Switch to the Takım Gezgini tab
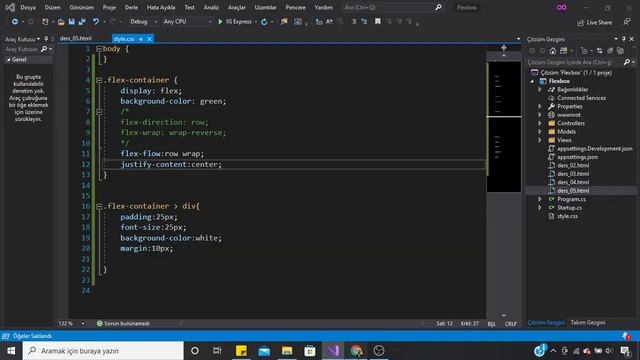This screenshot has height=360, width=640. click(588, 322)
